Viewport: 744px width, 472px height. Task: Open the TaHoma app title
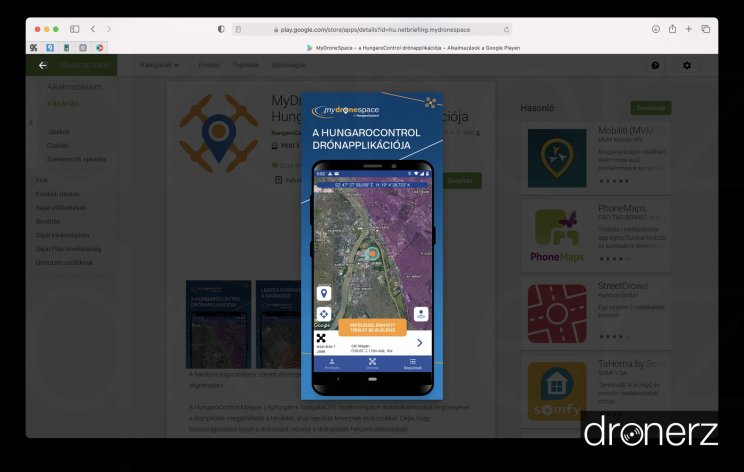point(630,363)
